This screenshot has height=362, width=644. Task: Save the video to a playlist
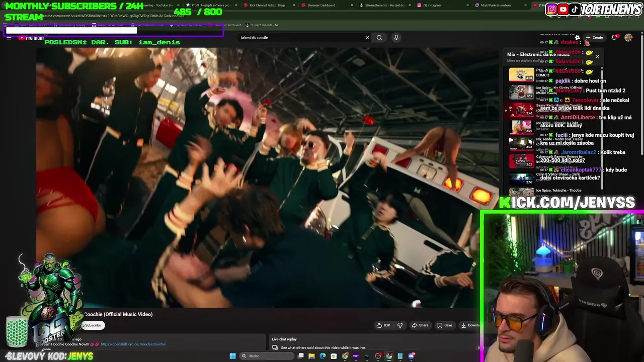point(445,325)
